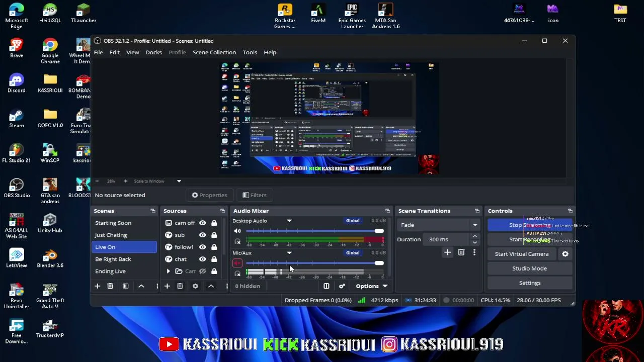644x362 pixels.
Task: Move scene up with arrow icon
Action: click(x=141, y=286)
